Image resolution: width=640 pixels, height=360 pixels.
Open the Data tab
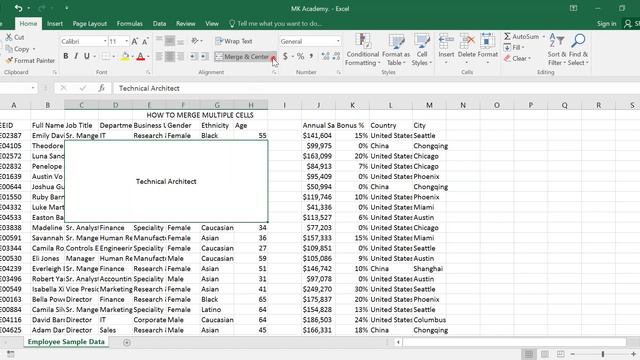159,24
